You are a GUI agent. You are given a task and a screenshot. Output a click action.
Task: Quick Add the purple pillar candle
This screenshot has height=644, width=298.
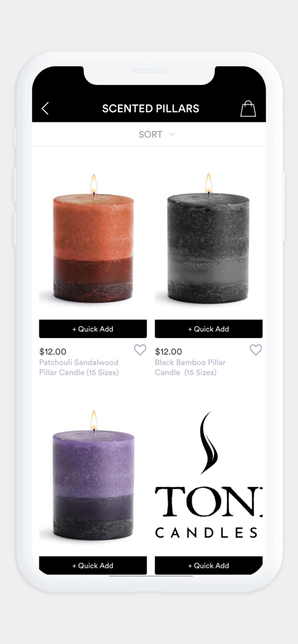[x=93, y=565]
